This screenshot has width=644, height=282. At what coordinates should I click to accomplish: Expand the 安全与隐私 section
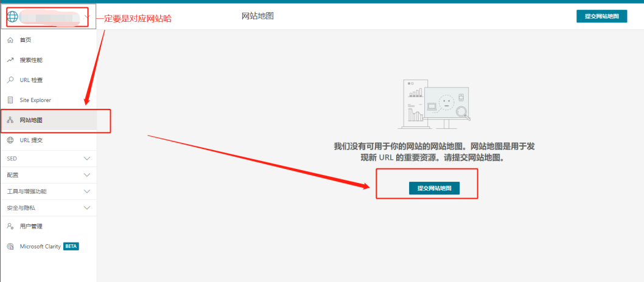pyautogui.click(x=87, y=208)
